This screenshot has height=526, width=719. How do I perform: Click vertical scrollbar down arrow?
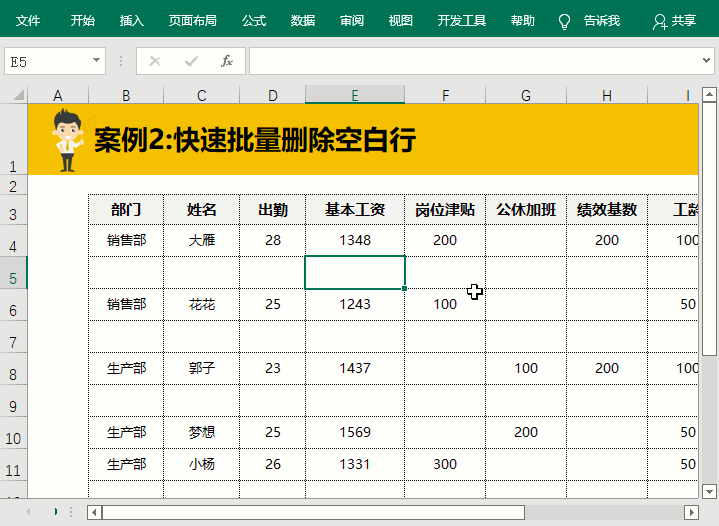709,491
